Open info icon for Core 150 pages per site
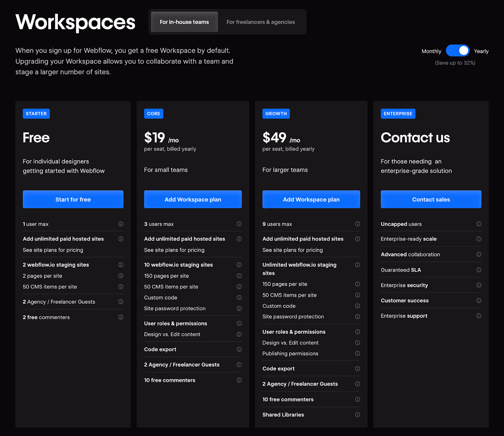 pyautogui.click(x=239, y=276)
